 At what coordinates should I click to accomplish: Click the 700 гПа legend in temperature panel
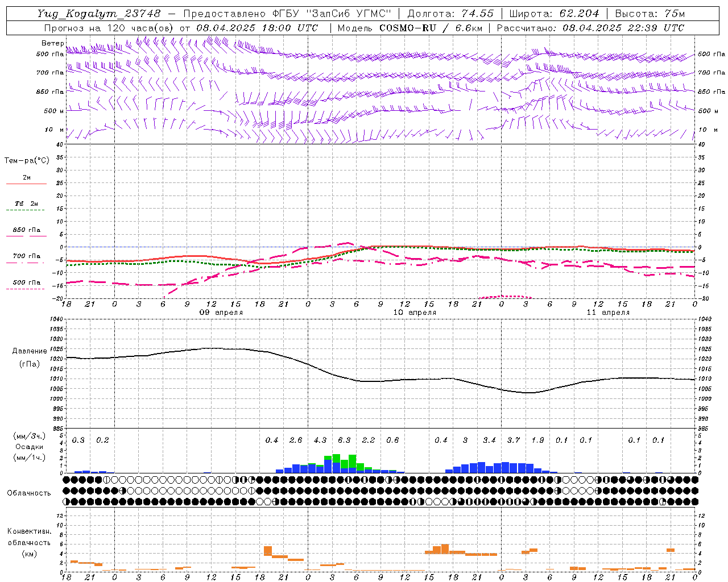coord(27,256)
